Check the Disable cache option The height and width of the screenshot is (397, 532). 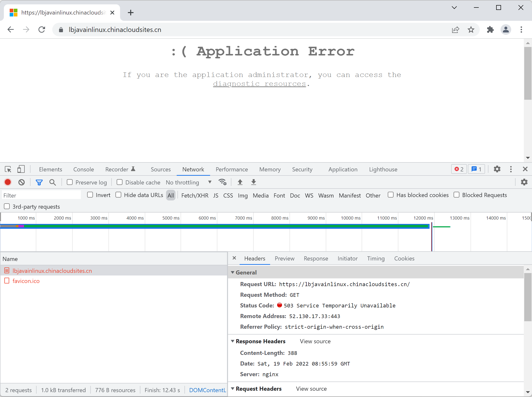[120, 182]
